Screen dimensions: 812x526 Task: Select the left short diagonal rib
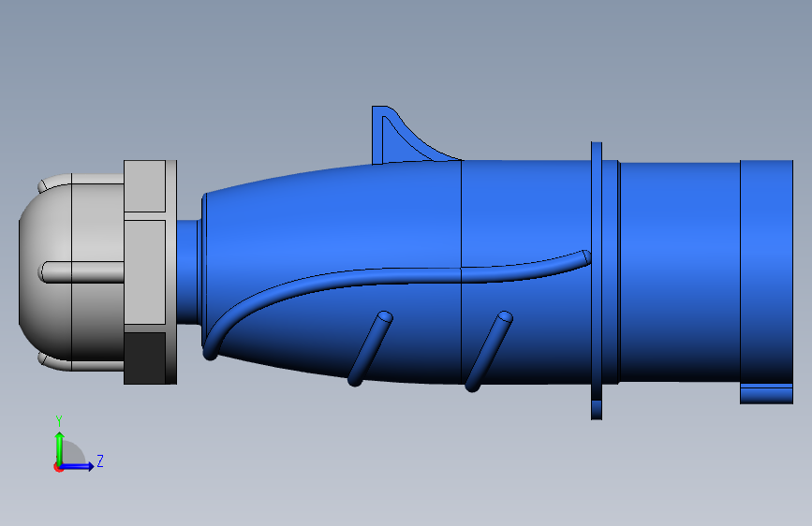click(370, 348)
